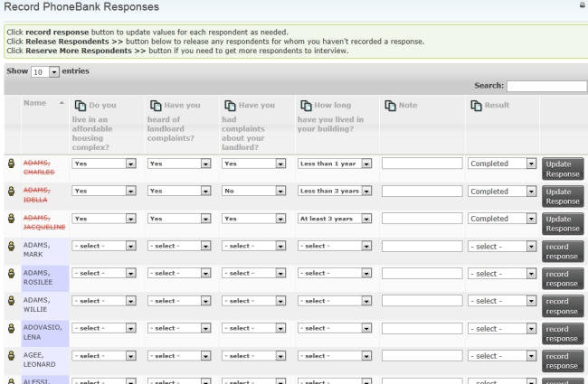
Task: Click the copy icon in the Result column header
Action: click(x=477, y=106)
